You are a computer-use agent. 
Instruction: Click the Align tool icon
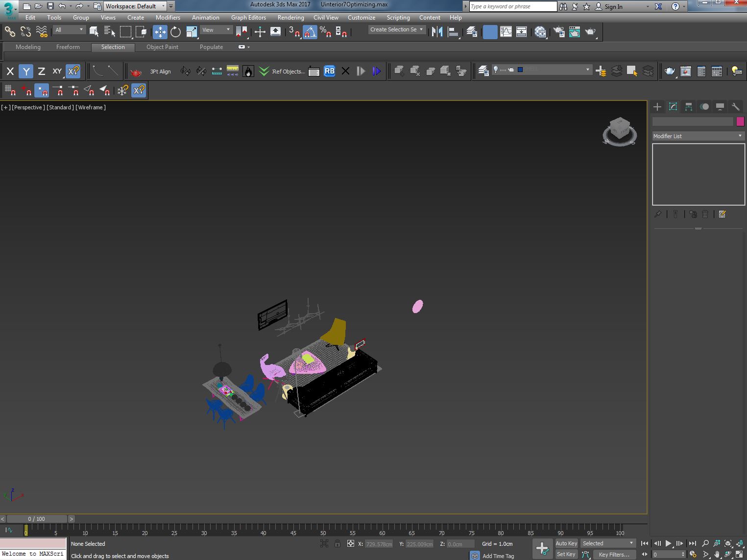(x=453, y=32)
